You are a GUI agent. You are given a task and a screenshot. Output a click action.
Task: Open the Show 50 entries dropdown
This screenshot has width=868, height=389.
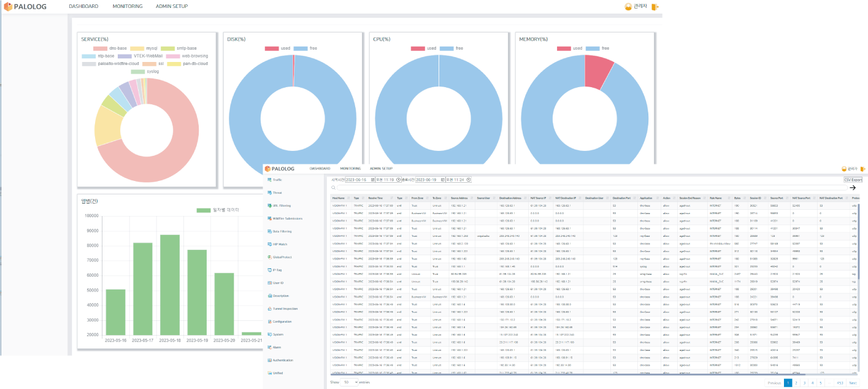[x=350, y=382]
